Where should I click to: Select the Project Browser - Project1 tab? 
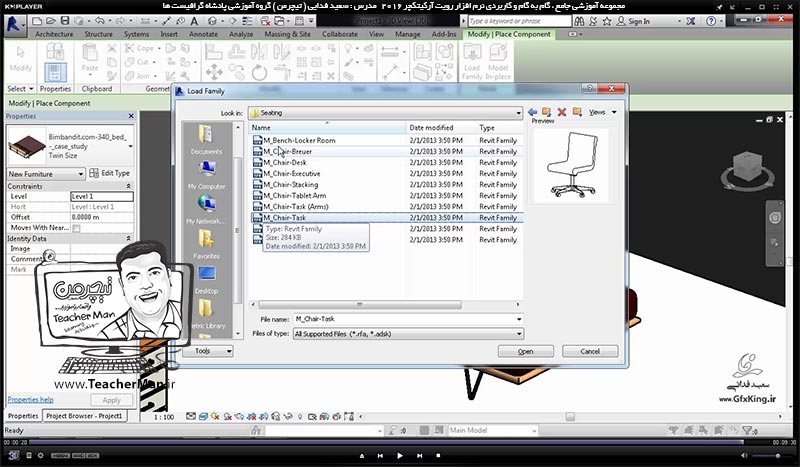coord(84,416)
